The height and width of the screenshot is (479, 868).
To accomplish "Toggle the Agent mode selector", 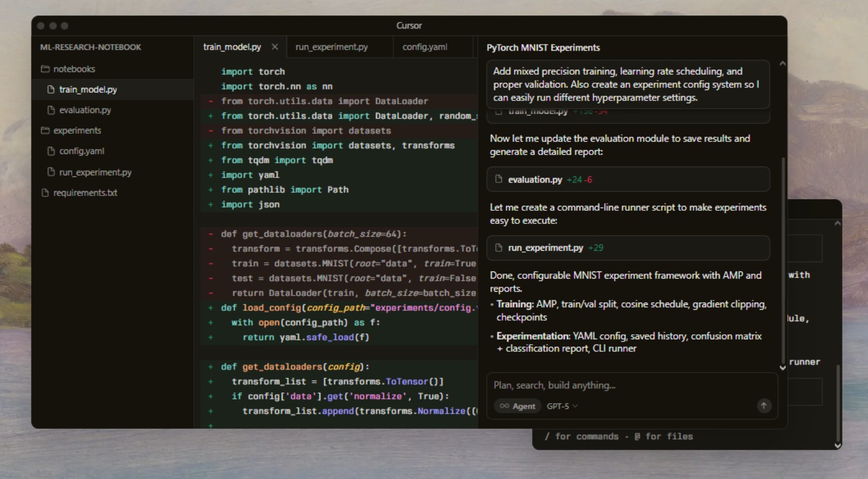I will point(517,406).
